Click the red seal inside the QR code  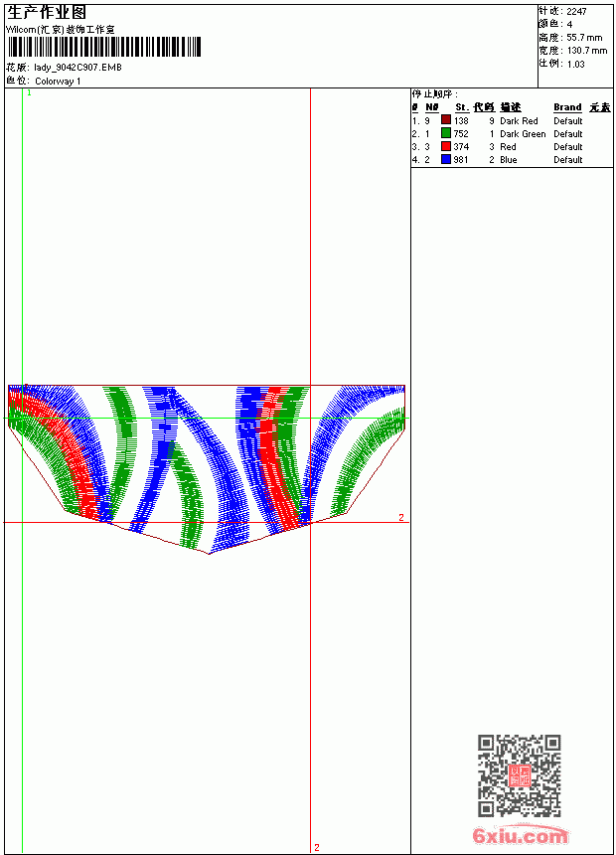(x=519, y=774)
